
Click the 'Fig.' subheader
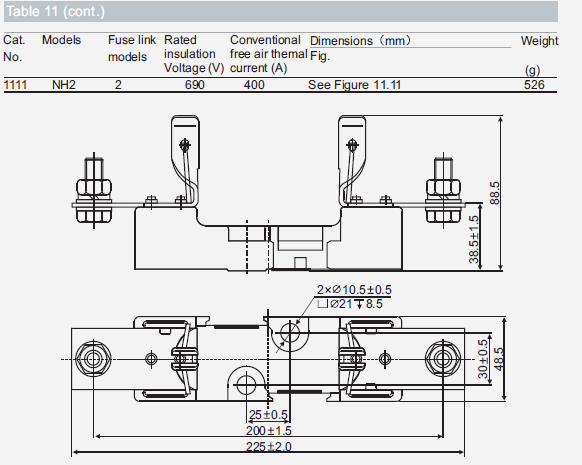(x=320, y=56)
